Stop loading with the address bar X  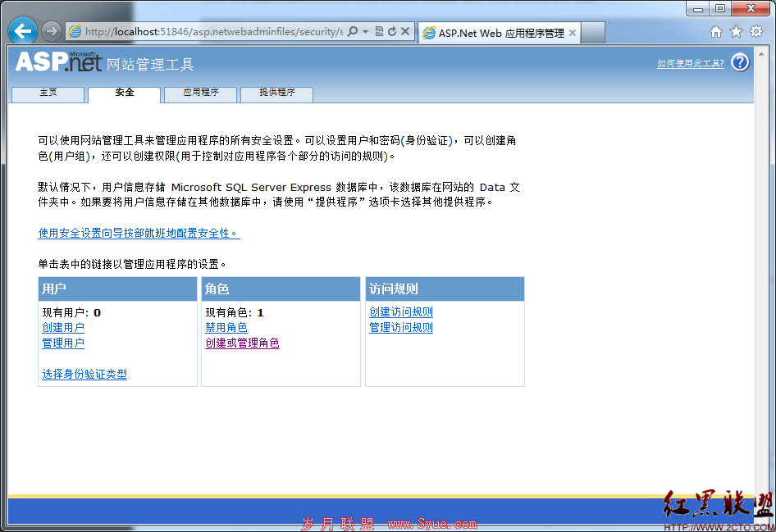coord(405,31)
